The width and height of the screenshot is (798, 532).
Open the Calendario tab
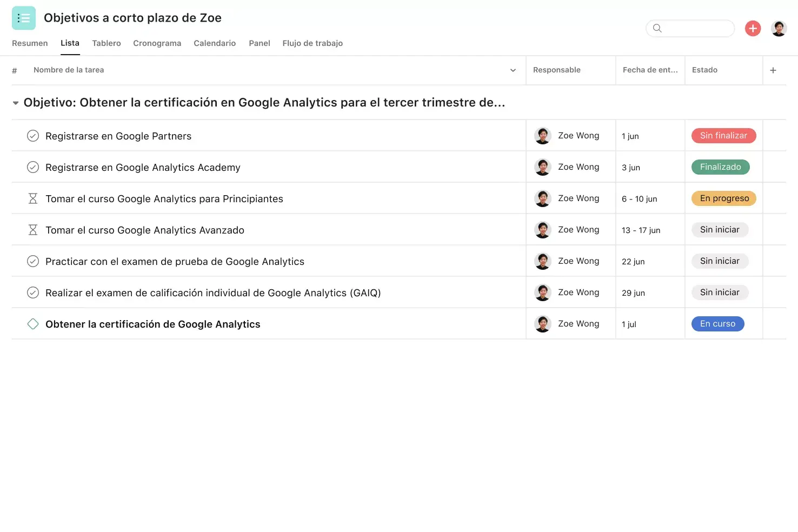(x=215, y=43)
